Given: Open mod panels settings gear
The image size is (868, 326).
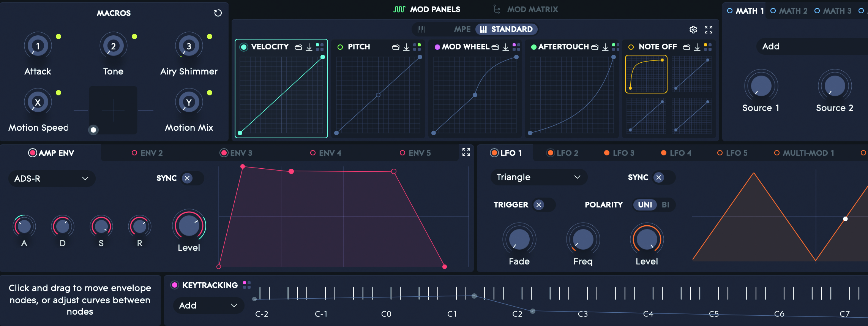Looking at the screenshot, I should point(693,30).
